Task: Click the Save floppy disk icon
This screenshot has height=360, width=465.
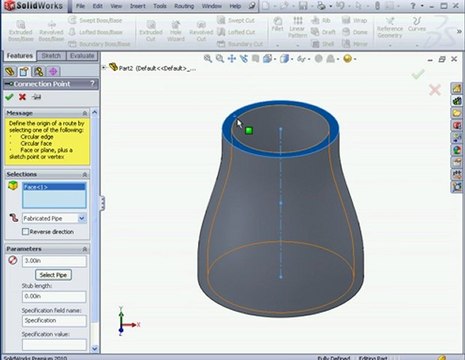Action: pyautogui.click(x=303, y=6)
